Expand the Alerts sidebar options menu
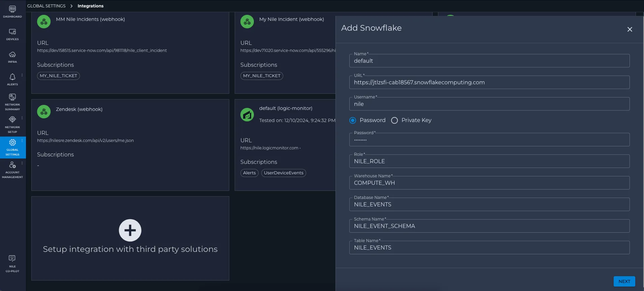 coord(22,75)
